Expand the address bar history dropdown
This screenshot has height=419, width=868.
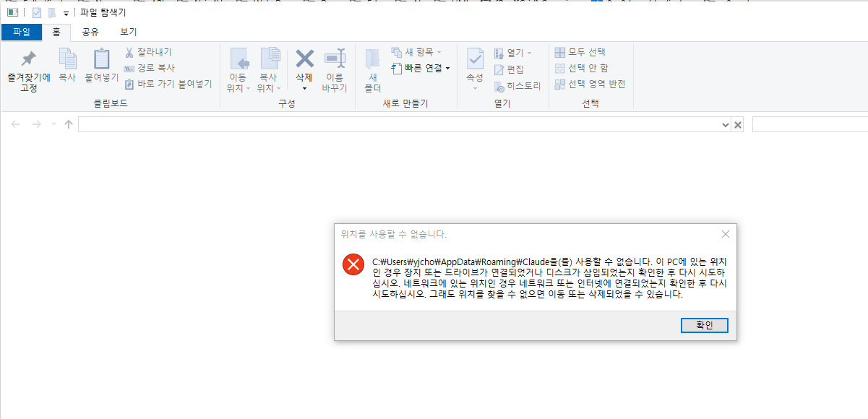726,125
